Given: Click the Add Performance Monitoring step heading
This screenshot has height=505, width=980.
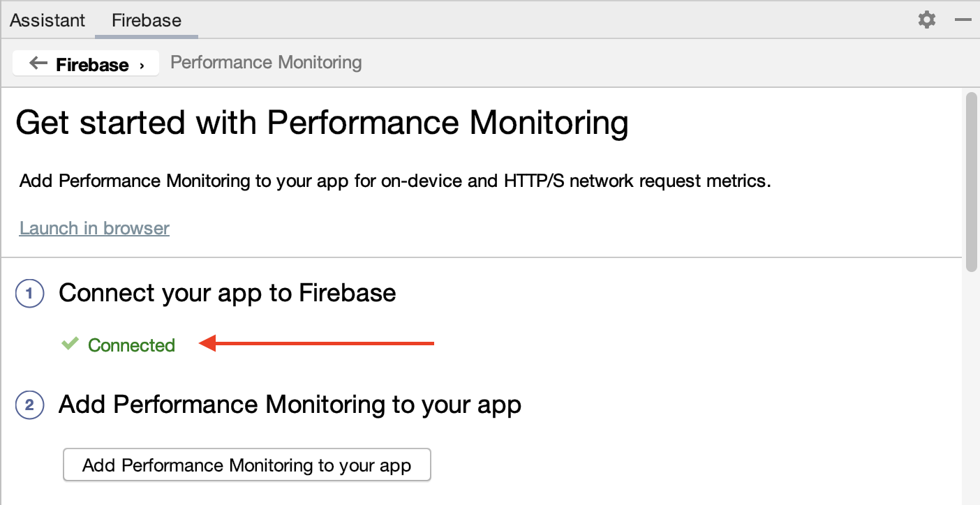Looking at the screenshot, I should point(290,405).
